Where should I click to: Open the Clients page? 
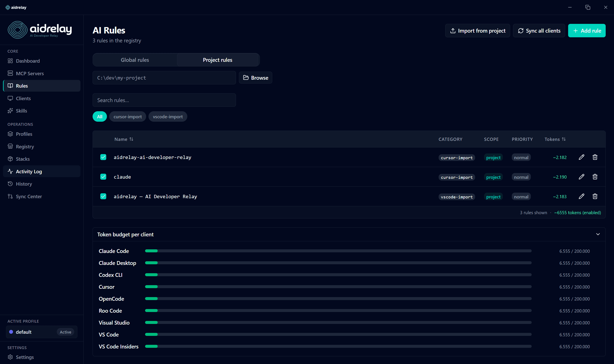41,98
